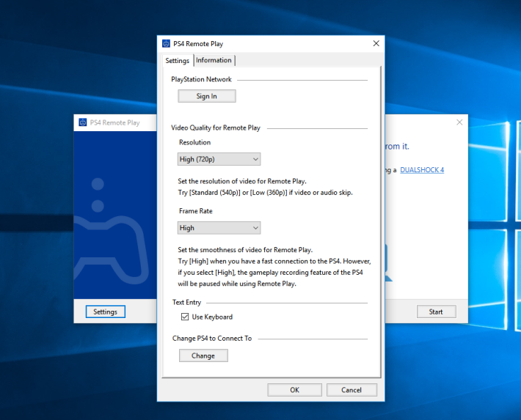Click the Change PS4 to Connect To label
Viewport: 521px width, 420px height.
[212, 339]
